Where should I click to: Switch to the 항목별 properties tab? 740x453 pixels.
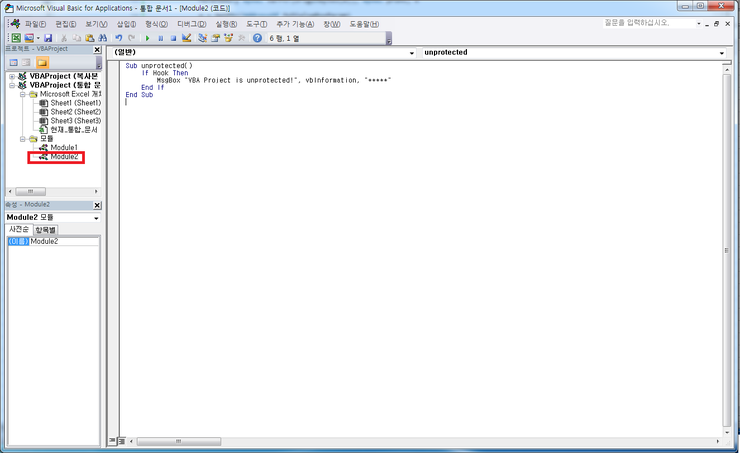tap(46, 230)
